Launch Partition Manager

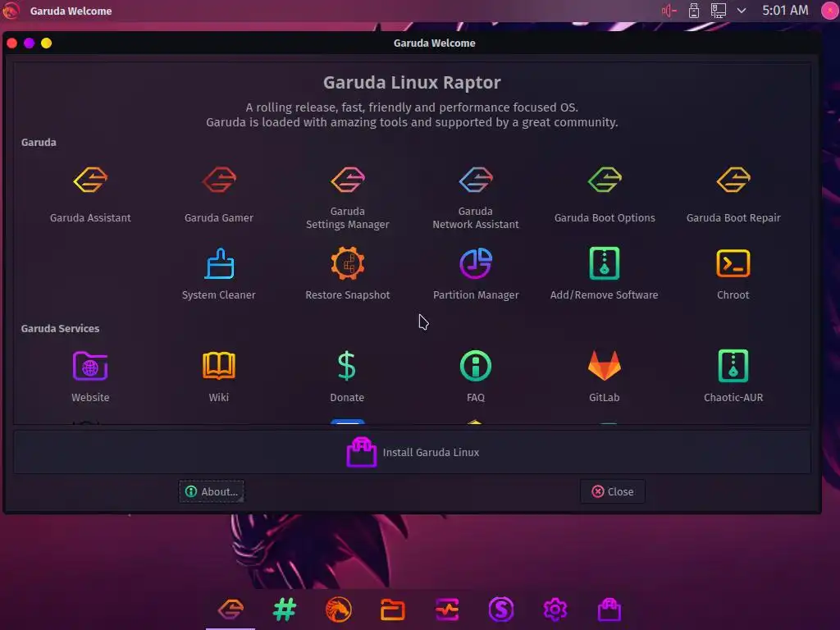[476, 274]
